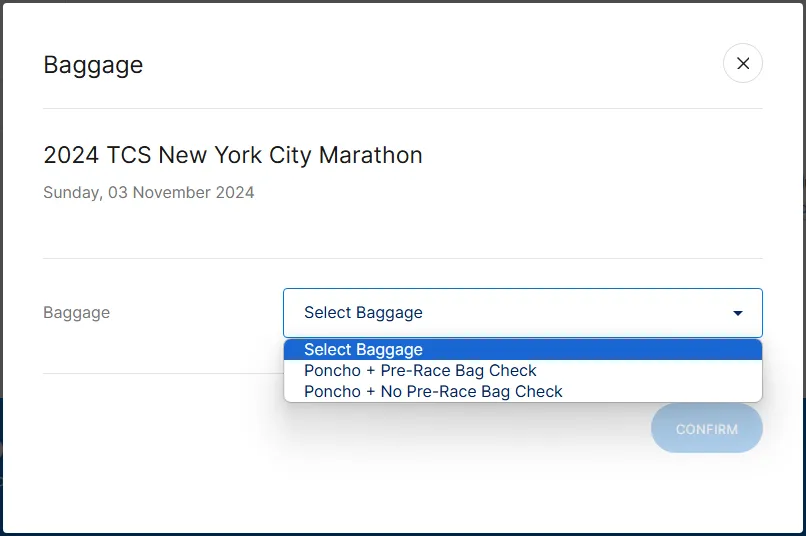The height and width of the screenshot is (536, 806).
Task: Click the 2024 TCS New York City Marathon heading
Action: point(233,155)
